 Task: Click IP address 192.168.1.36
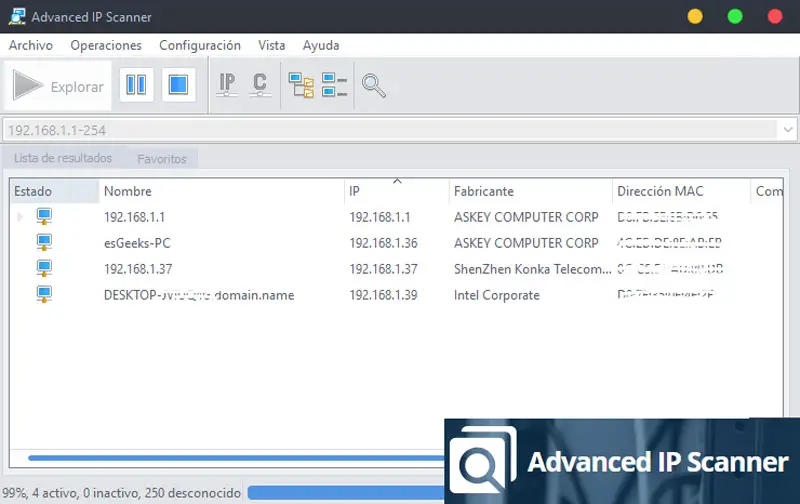tap(383, 243)
